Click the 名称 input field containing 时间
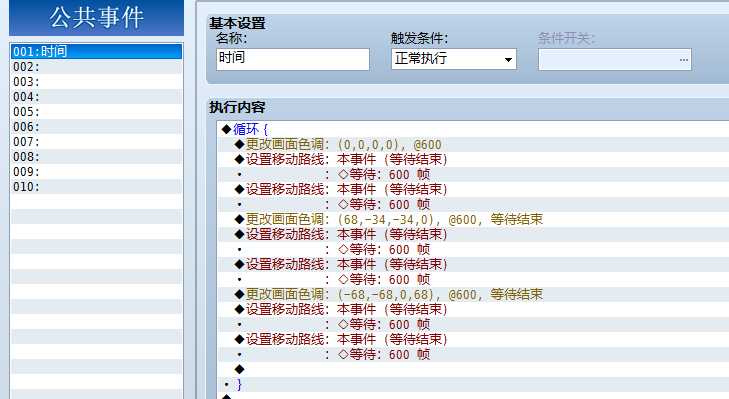Viewport: 729px width, 399px height. coord(293,59)
